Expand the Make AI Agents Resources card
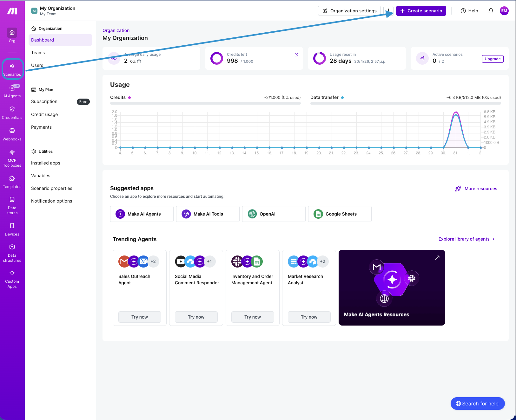Screen dimensions: 516x420 click(437, 258)
